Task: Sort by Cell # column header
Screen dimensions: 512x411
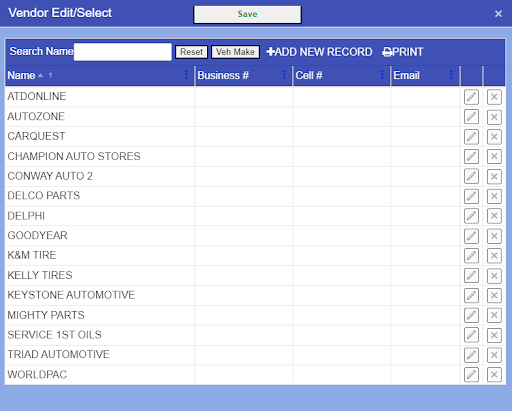Action: point(309,75)
